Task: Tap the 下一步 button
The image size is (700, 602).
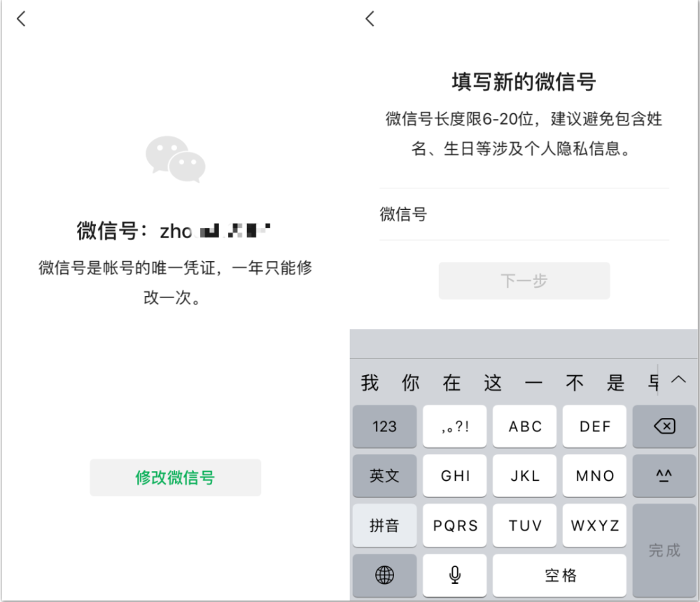Action: click(x=524, y=281)
